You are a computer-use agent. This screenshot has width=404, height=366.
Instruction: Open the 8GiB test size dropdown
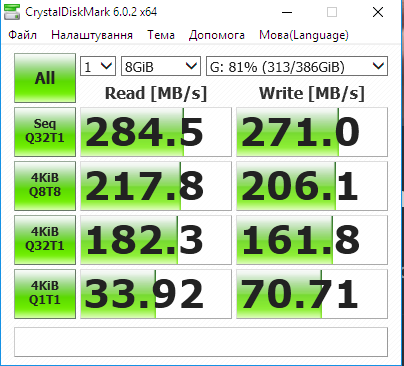(161, 66)
